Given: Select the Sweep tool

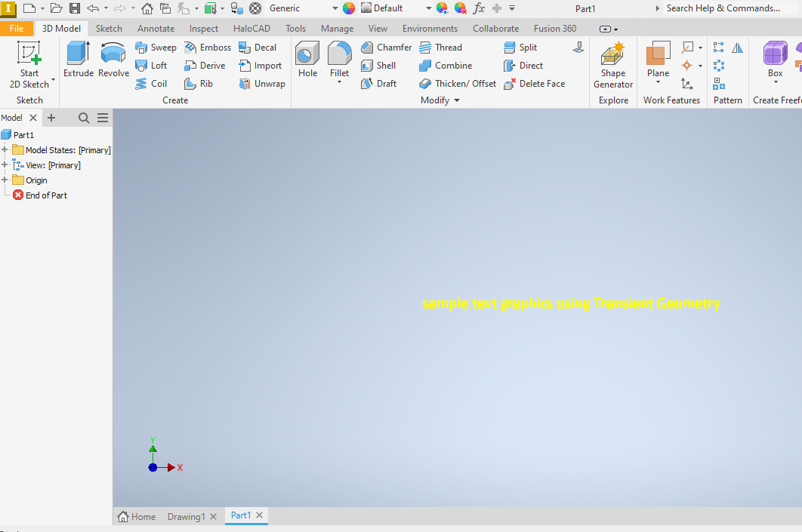Looking at the screenshot, I should [156, 47].
